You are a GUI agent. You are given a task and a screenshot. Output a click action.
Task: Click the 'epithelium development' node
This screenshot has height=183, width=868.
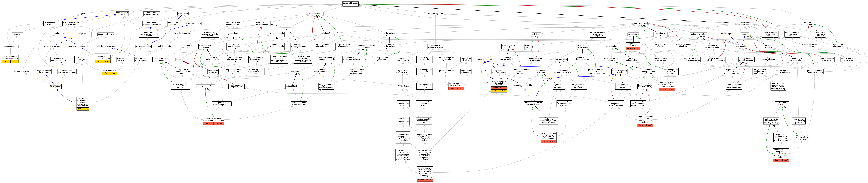point(106,46)
